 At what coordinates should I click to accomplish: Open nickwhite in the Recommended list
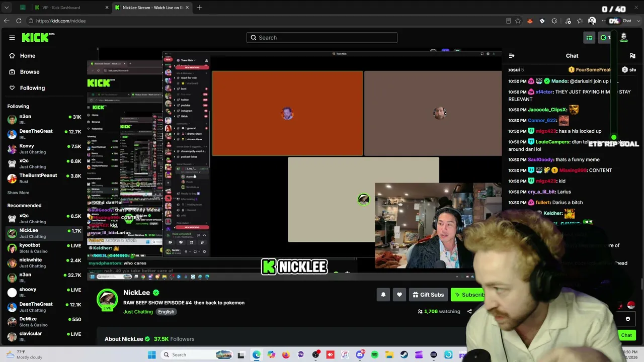44,263
